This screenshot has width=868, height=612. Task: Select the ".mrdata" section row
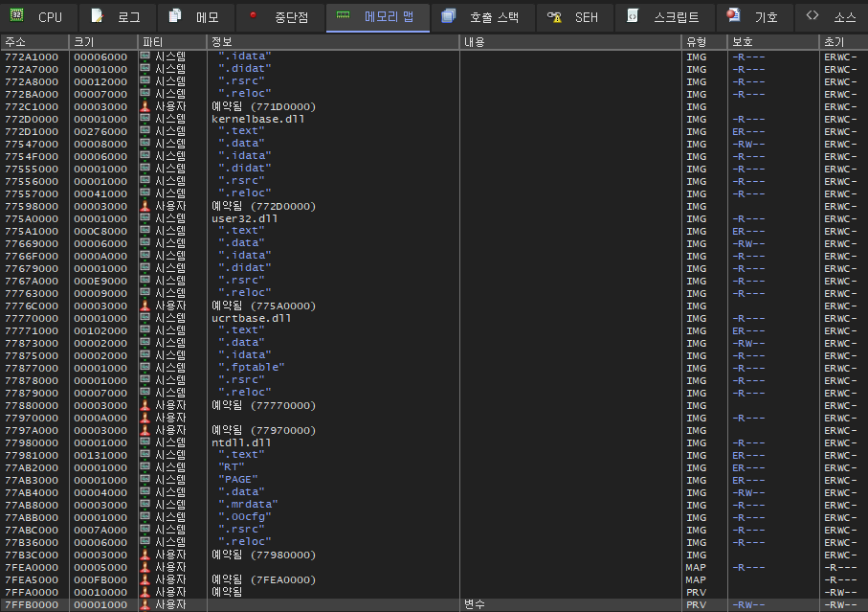(434, 505)
